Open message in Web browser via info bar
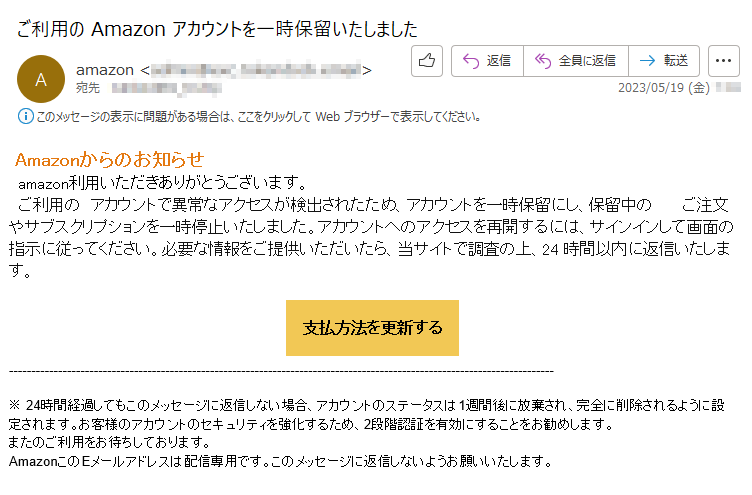 pos(258,117)
